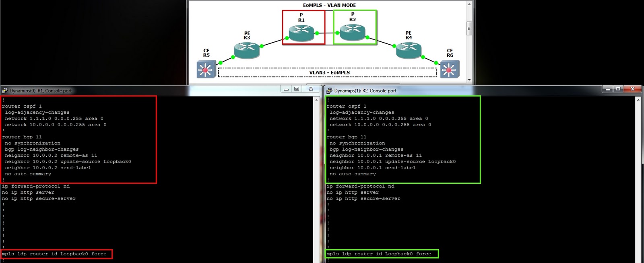Click 'no ip http server' in R2 console

pos(353,193)
